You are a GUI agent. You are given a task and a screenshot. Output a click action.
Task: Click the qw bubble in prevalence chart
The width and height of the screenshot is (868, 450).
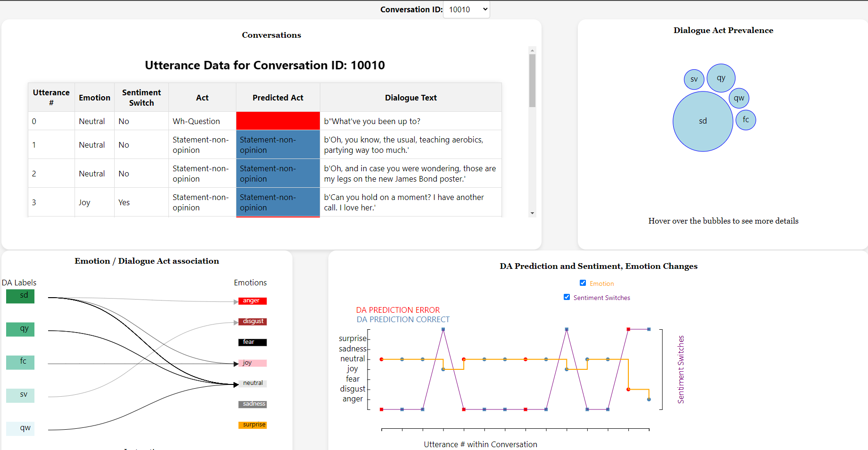pyautogui.click(x=739, y=98)
